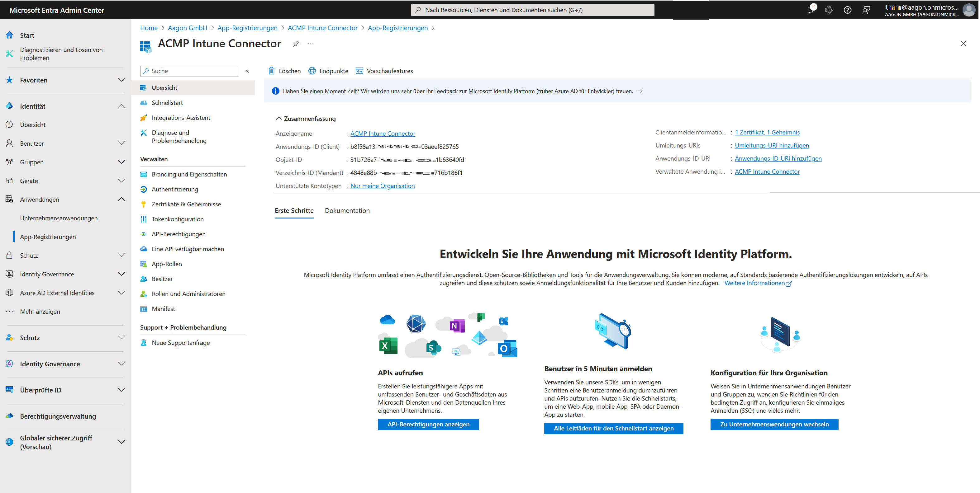Collapse the Anwendungen menu group
This screenshot has height=493, width=980.
tap(121, 199)
